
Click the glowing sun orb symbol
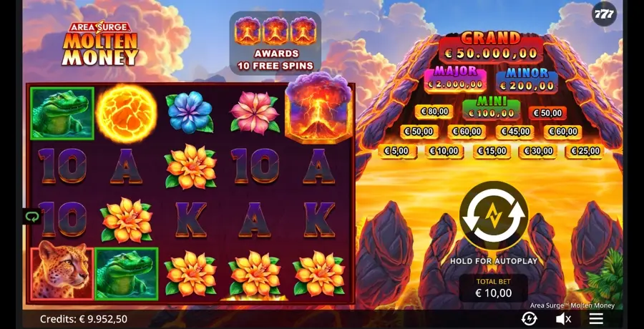pos(127,114)
